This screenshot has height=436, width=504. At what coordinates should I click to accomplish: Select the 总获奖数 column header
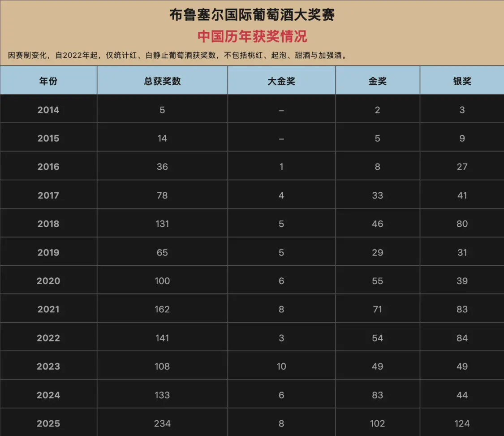click(x=162, y=81)
